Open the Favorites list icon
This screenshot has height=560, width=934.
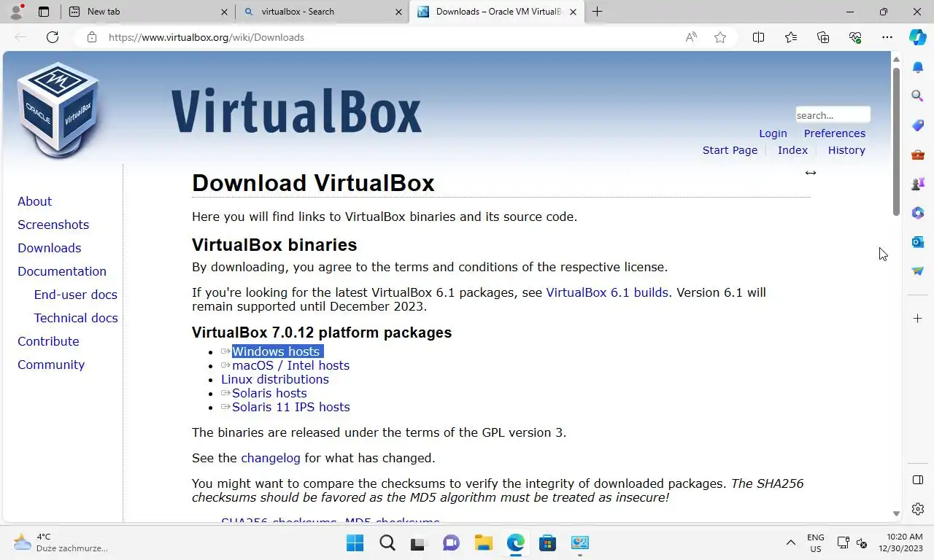[791, 37]
